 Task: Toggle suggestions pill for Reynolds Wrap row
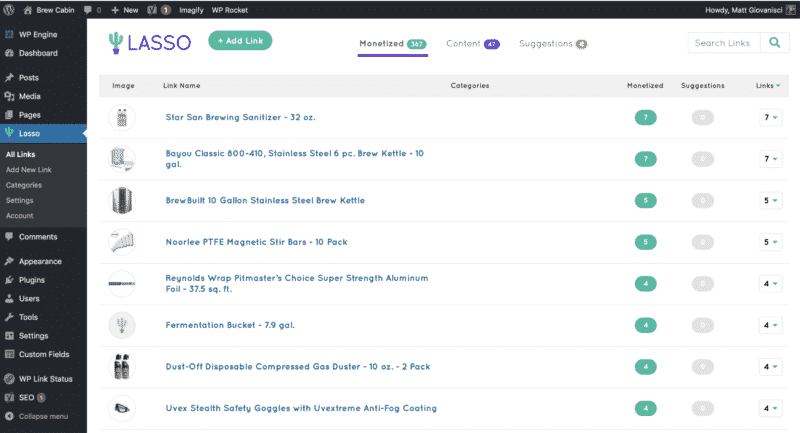pos(703,284)
